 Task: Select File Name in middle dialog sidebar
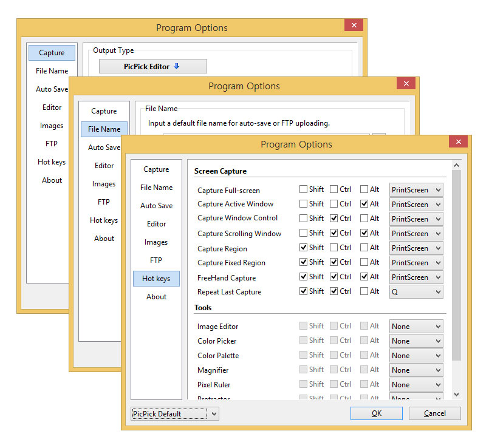(104, 129)
